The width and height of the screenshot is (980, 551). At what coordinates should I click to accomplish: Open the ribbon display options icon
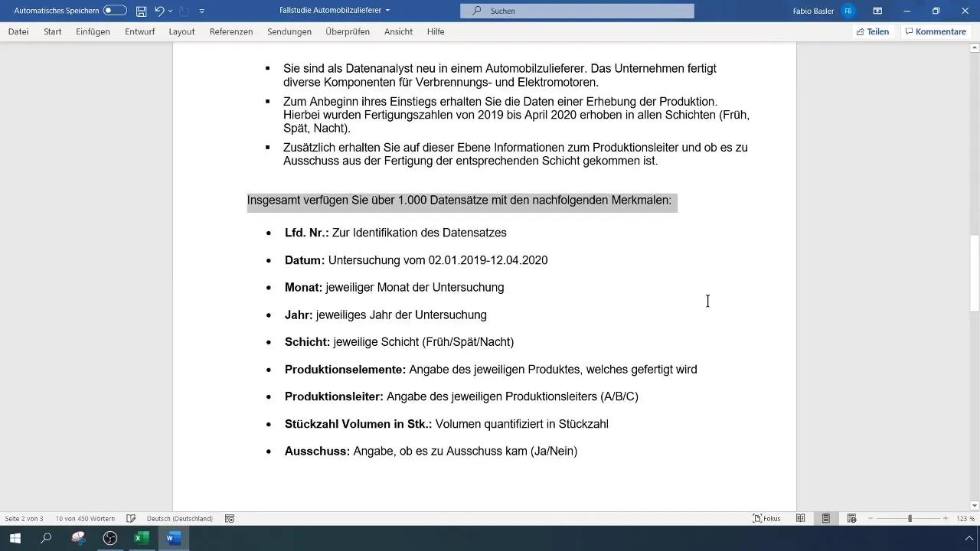[877, 11]
